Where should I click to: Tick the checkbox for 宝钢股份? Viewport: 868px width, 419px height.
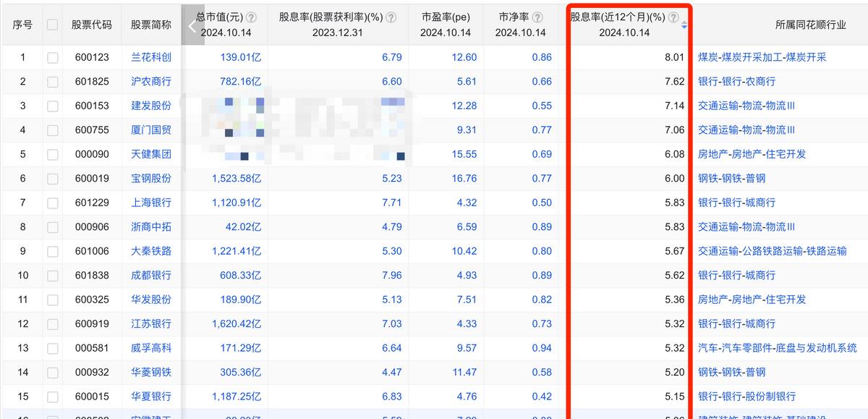(x=52, y=179)
